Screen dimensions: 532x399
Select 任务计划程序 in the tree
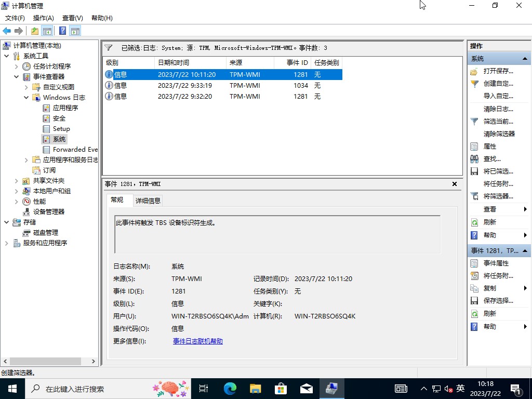pyautogui.click(x=51, y=66)
